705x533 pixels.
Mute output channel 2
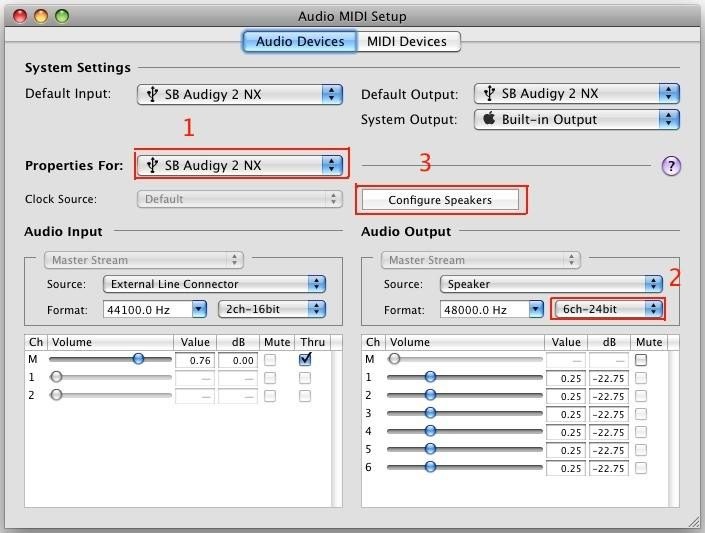tap(641, 396)
